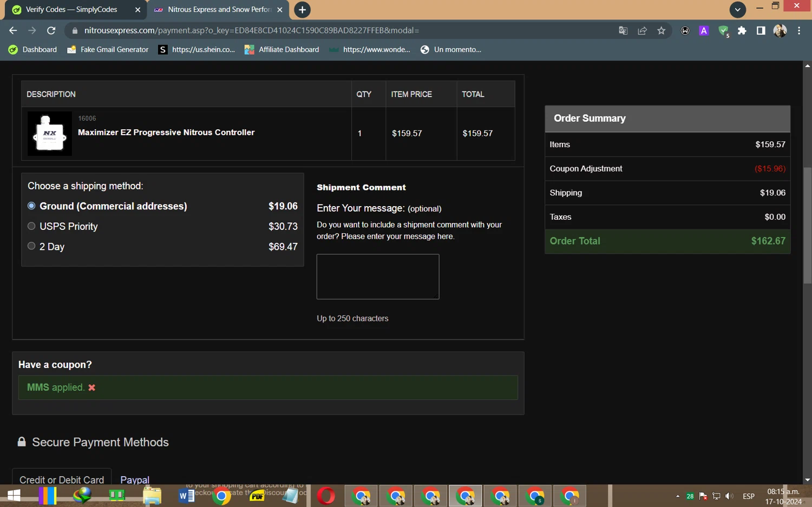812x507 pixels.
Task: Bookmark this page with the star icon
Action: (x=661, y=31)
